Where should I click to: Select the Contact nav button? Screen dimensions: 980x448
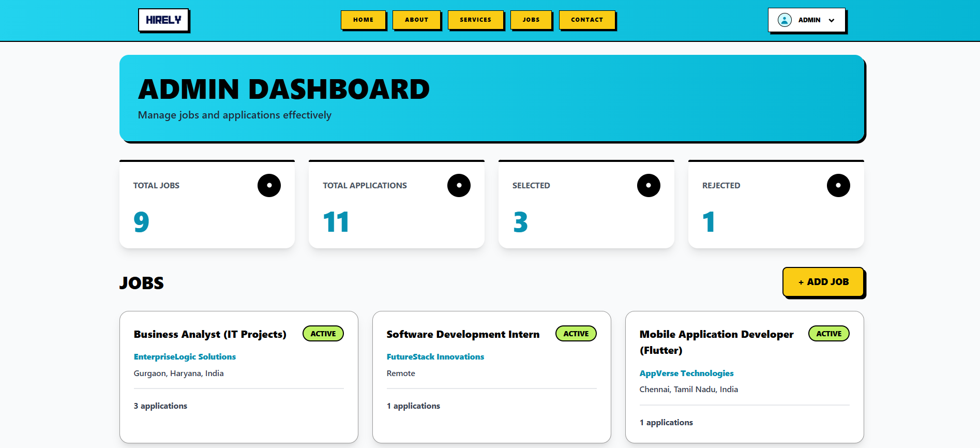click(x=586, y=20)
